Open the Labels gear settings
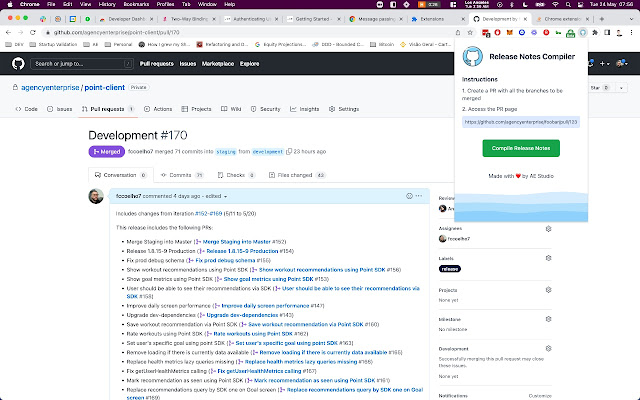640x400 pixels. (548, 258)
